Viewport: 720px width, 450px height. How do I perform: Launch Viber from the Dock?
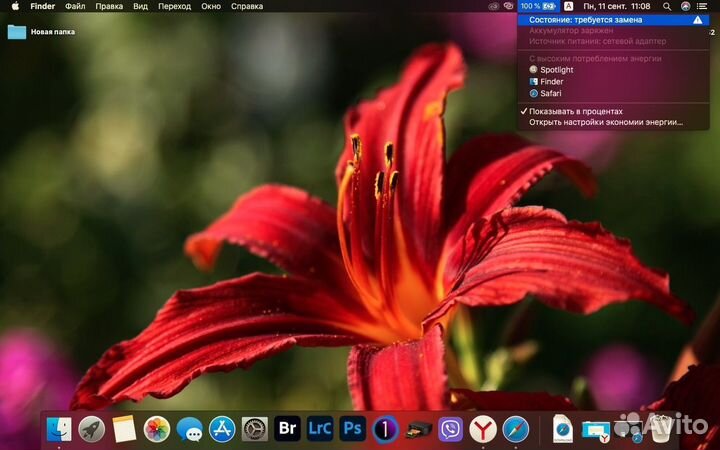[x=450, y=429]
